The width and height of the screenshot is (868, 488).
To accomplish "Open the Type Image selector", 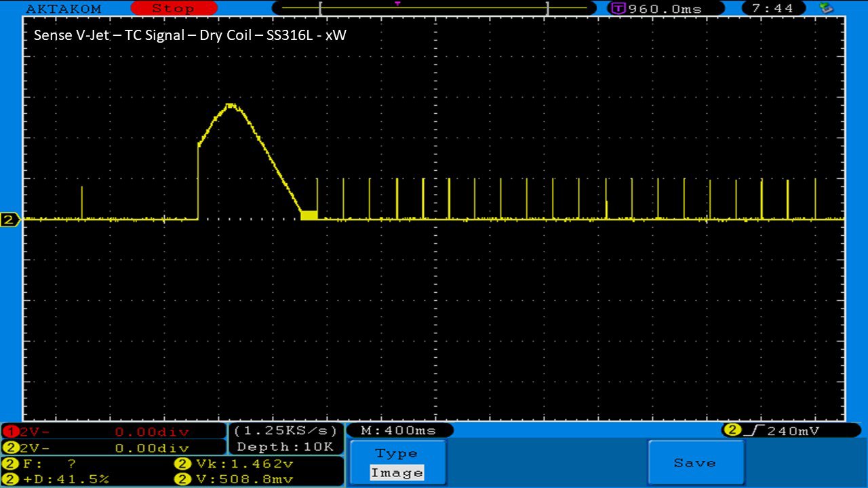I will tap(398, 463).
